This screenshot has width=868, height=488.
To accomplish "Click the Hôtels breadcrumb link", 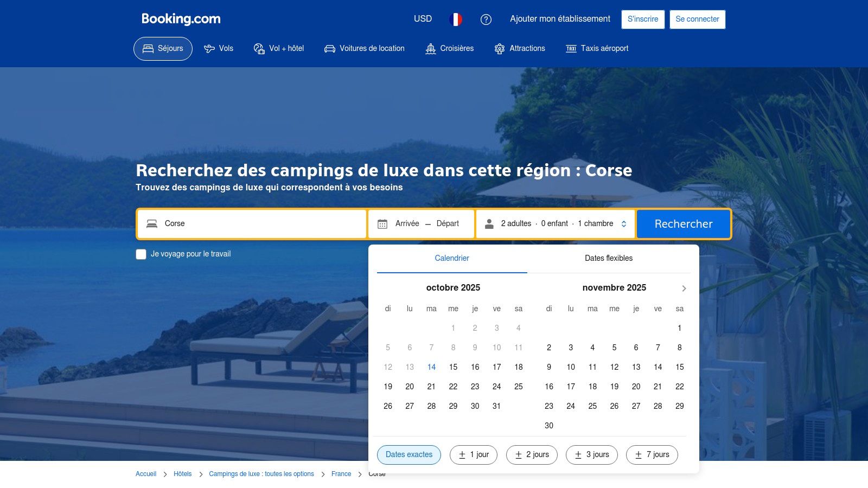I will tap(183, 474).
